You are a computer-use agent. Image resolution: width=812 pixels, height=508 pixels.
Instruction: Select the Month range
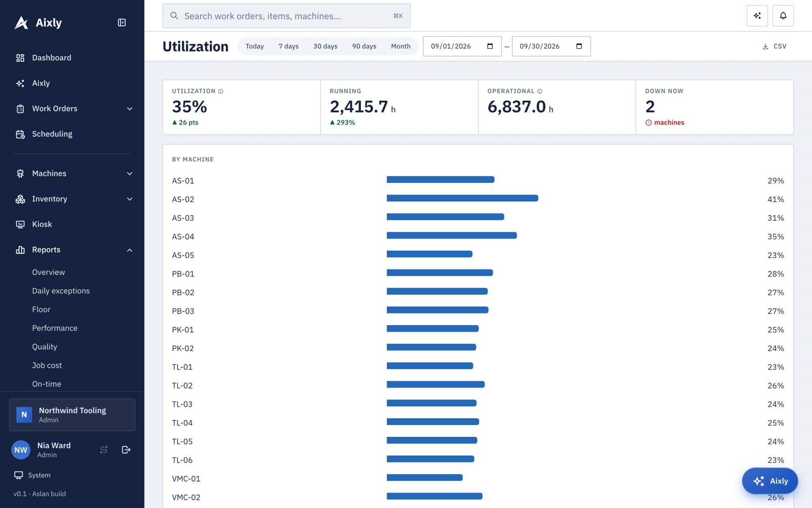click(401, 46)
